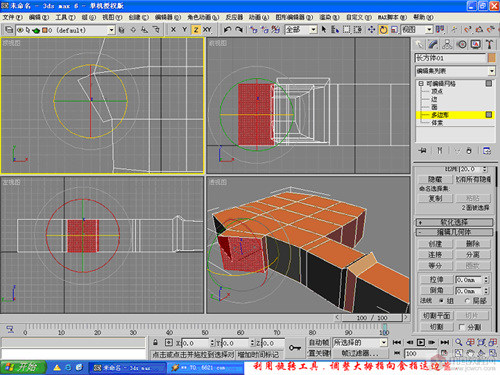Restrict transform to X axis
Screen dimensions: 500x375
pos(173,30)
